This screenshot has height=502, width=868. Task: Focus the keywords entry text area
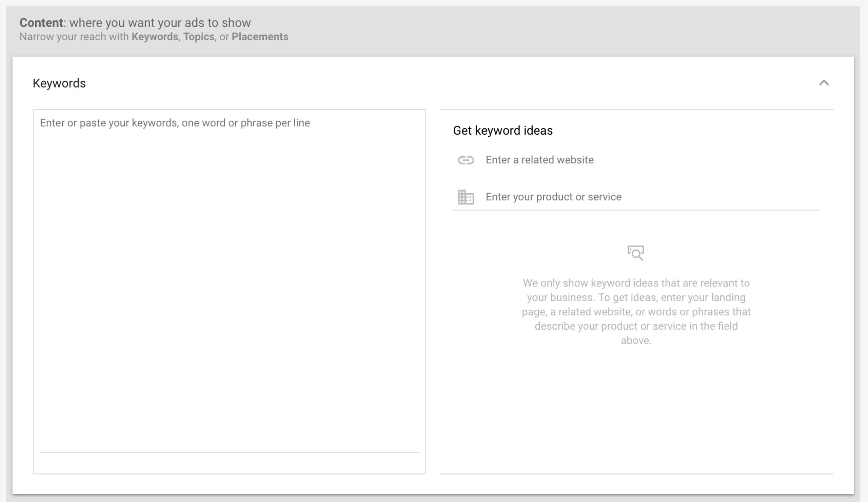coord(229,276)
